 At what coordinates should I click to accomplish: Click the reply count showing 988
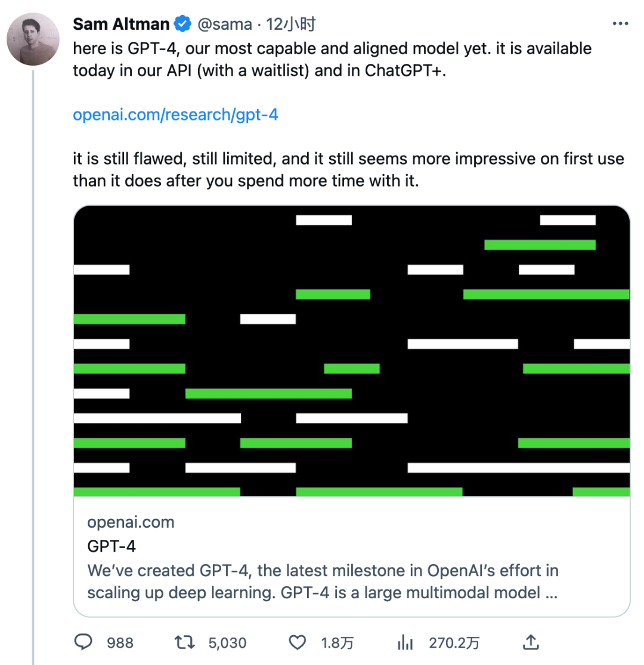click(119, 642)
